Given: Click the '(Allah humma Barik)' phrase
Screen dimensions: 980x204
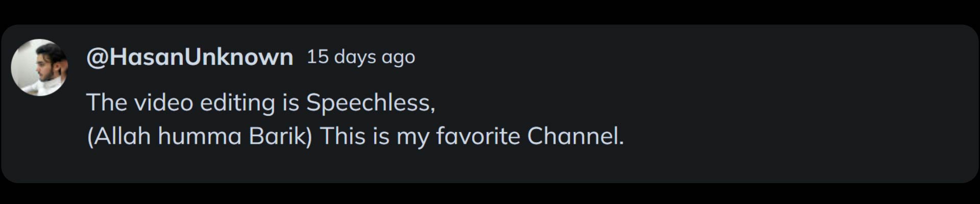Looking at the screenshot, I should 199,136.
